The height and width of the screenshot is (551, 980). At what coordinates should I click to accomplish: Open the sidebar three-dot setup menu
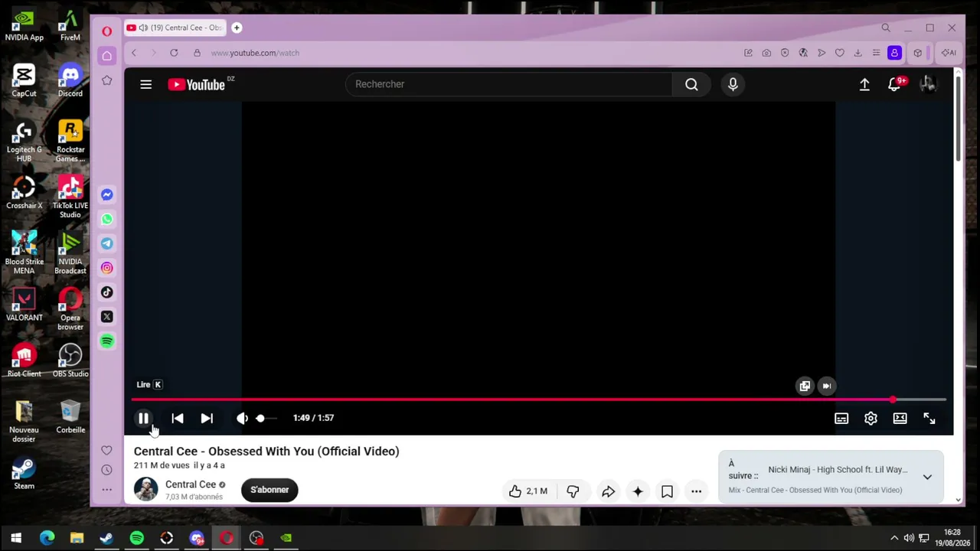[106, 490]
